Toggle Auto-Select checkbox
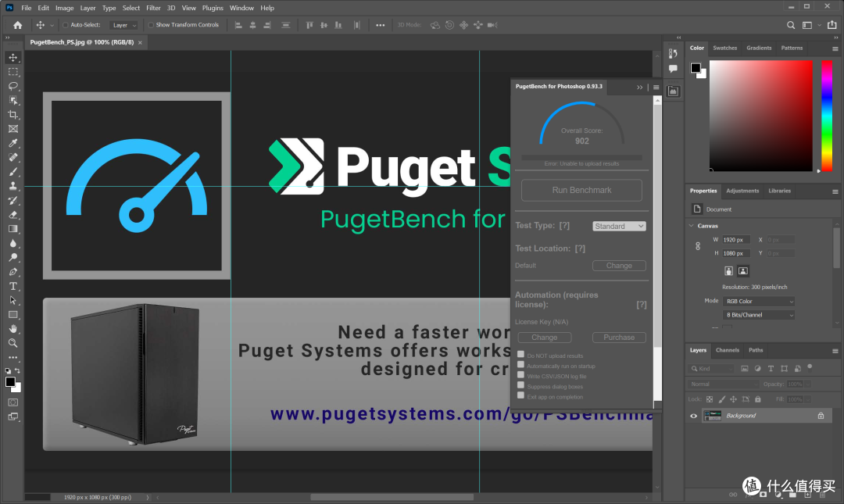Screen dimensions: 844x504 pos(66,25)
